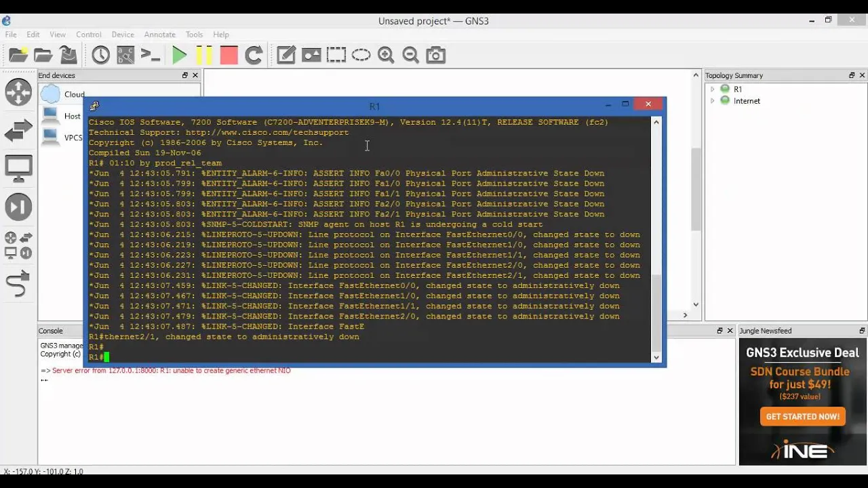Screen dimensions: 868x488
Task: Select the Cloud end device
Action: click(x=62, y=94)
